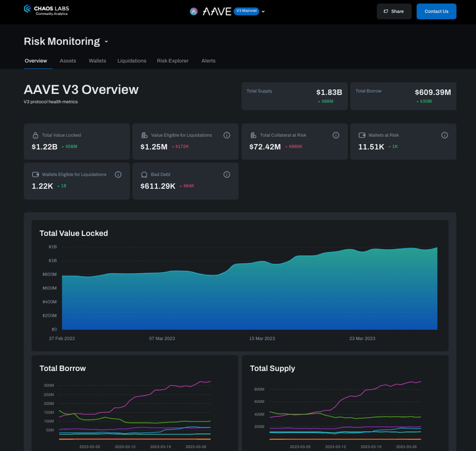Click the $72.42M collateral at risk value

(265, 147)
